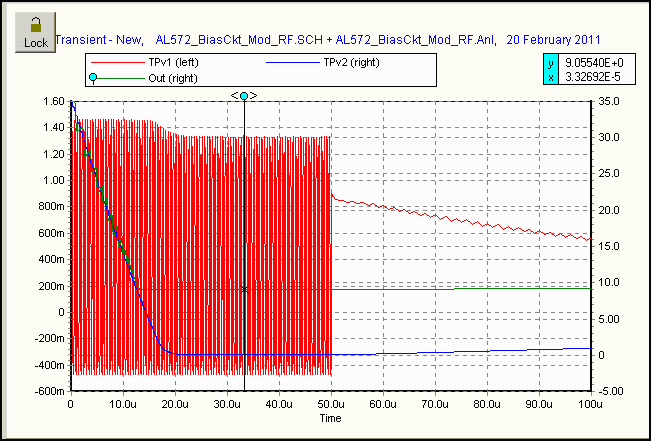This screenshot has height=441, width=651.
Task: Click cursor handle atop the vertical line
Action: [x=244, y=96]
